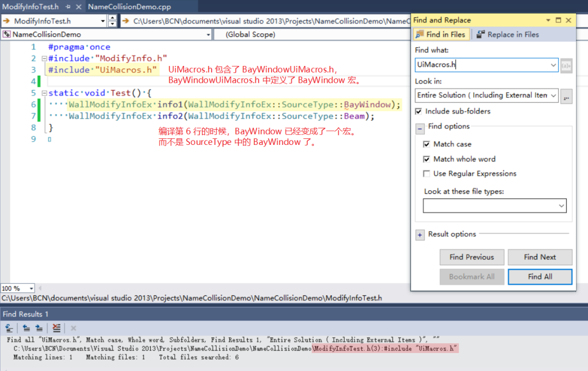Open the Expression Builder beside Find what
The width and height of the screenshot is (588, 371).
[566, 65]
